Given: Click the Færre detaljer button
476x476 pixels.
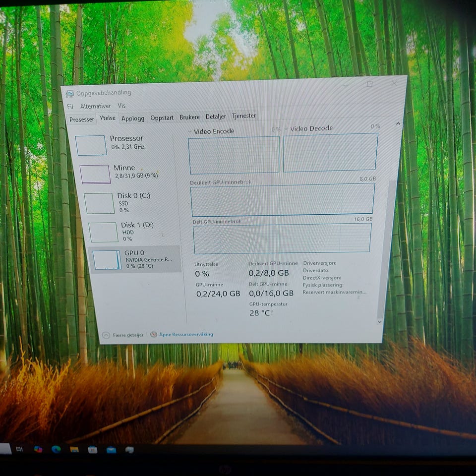Looking at the screenshot, I should [123, 335].
